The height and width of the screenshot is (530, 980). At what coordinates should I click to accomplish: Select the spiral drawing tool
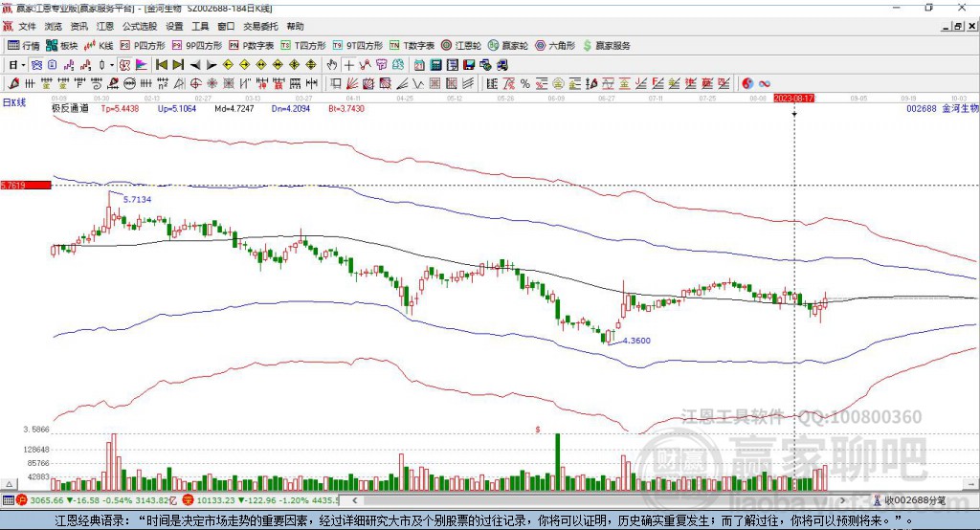[x=96, y=84]
